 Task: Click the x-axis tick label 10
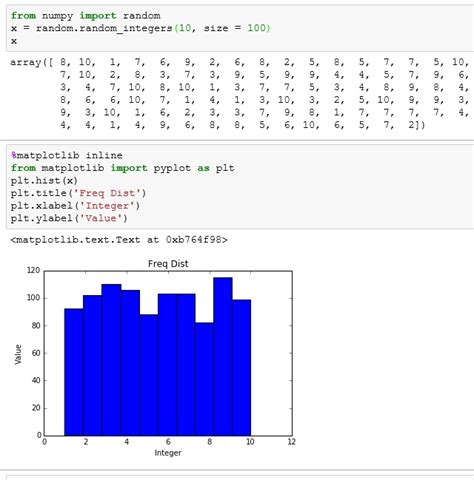(250, 442)
